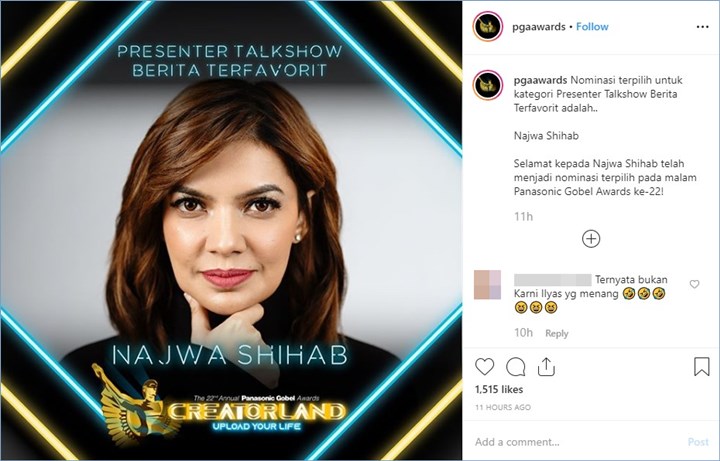Open pgaawards username in header
This screenshot has height=461, width=720.
(539, 27)
